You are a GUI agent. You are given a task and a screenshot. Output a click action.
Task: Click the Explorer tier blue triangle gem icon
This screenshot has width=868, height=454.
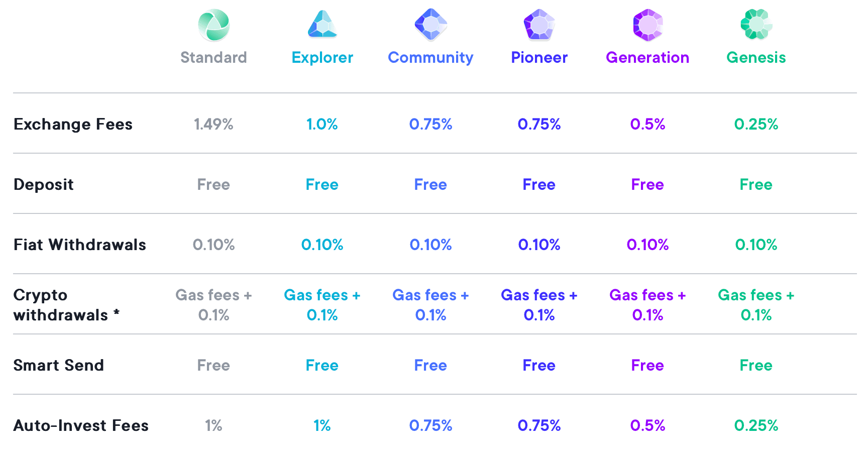coord(322,25)
